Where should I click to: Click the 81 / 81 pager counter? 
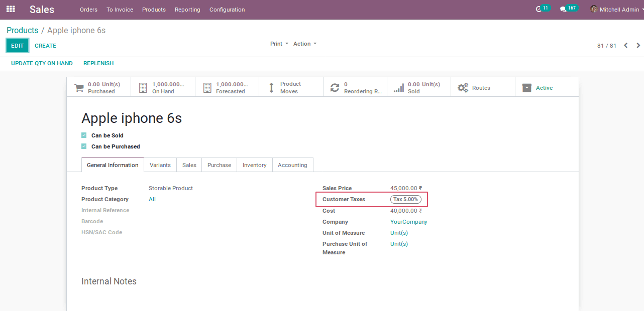[607, 46]
